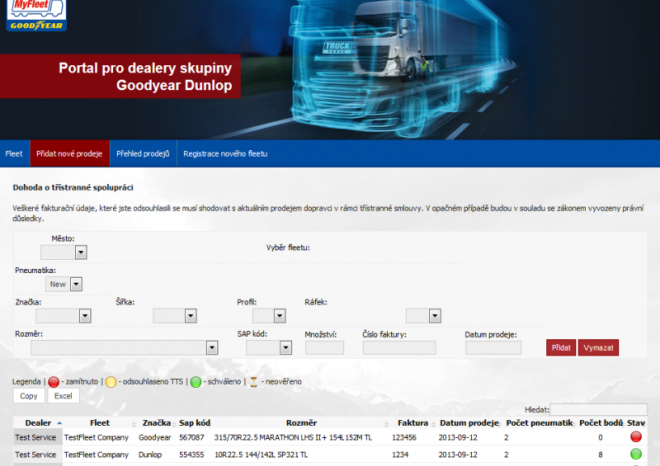Click green status icon in Dunlop row
The width and height of the screenshot is (660, 466).
pyautogui.click(x=636, y=454)
